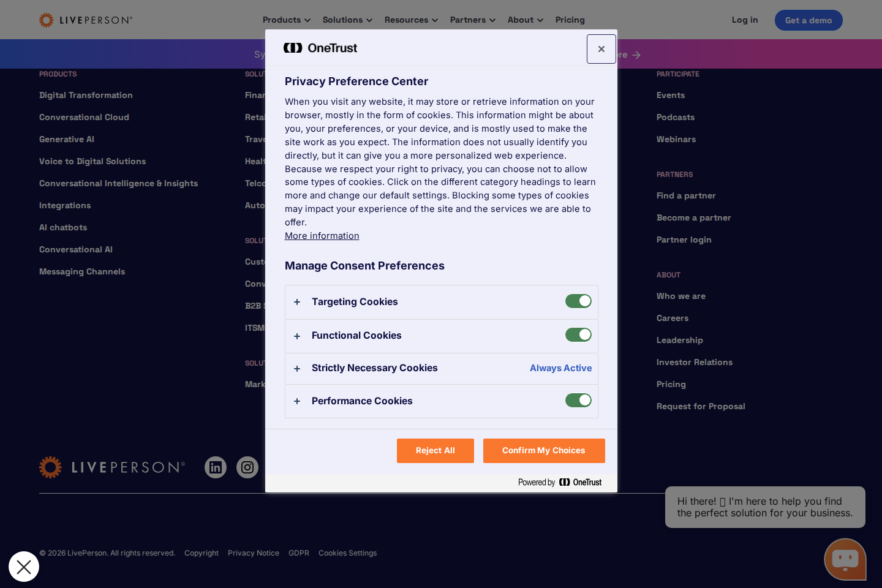Open Generative AI footer link
Viewport: 882px width, 588px height.
click(x=67, y=139)
